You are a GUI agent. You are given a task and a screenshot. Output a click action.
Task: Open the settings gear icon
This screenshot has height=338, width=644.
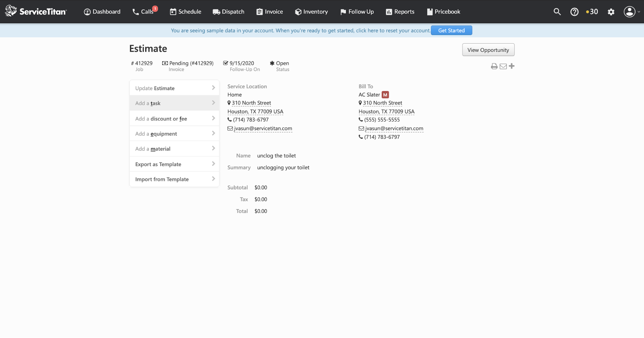[x=611, y=12]
